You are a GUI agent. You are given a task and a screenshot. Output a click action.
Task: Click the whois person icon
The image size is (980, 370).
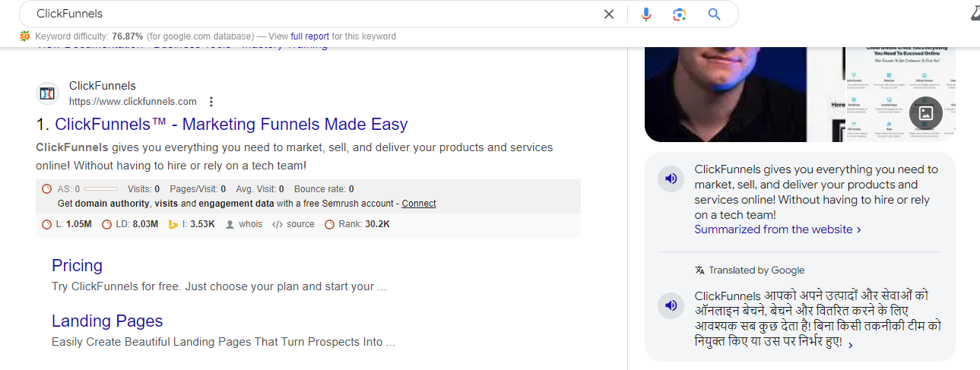tap(230, 224)
